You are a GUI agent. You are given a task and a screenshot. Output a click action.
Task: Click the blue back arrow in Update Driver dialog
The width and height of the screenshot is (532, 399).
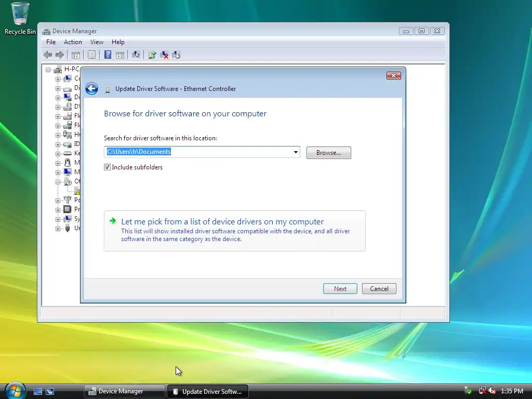[91, 88]
